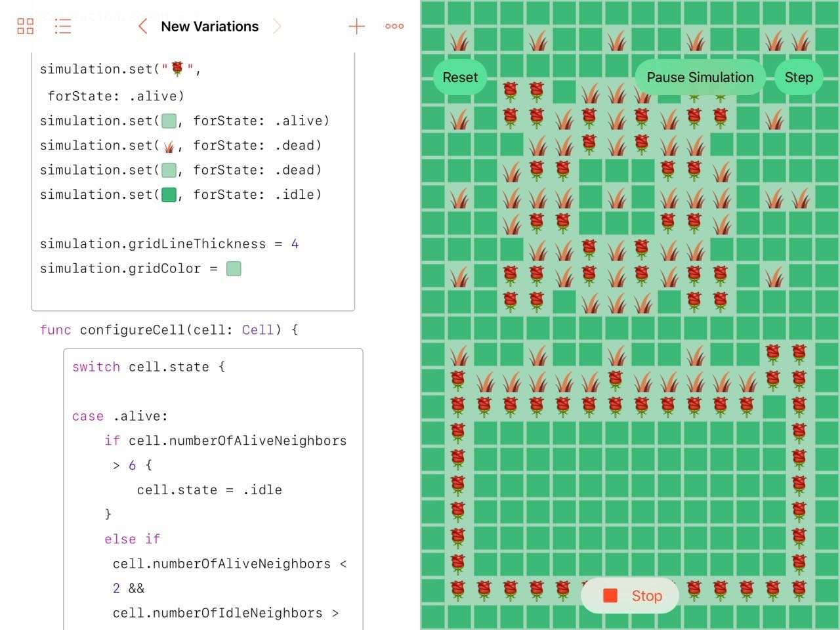Open the pages grid overview icon

pyautogui.click(x=26, y=26)
